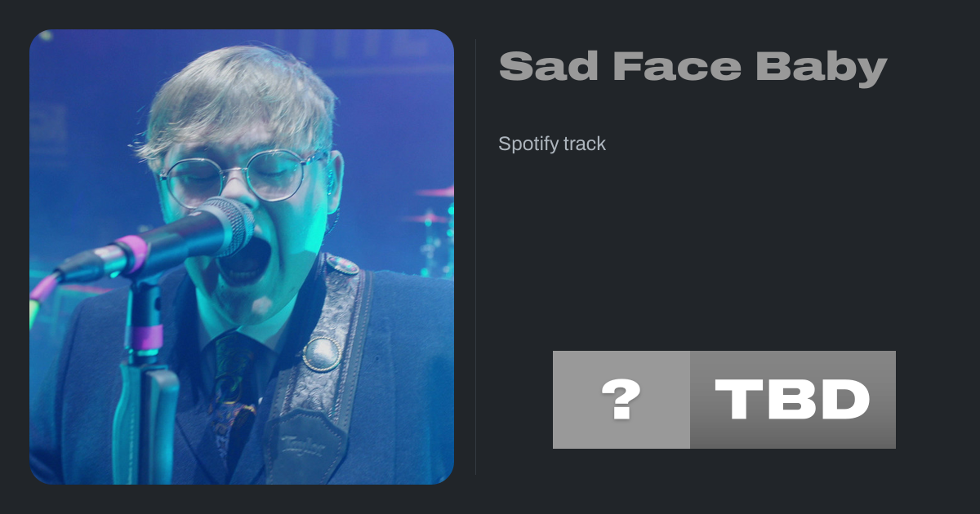Click the question mark score box
Viewport: 980px width, 514px height.
pyautogui.click(x=621, y=400)
